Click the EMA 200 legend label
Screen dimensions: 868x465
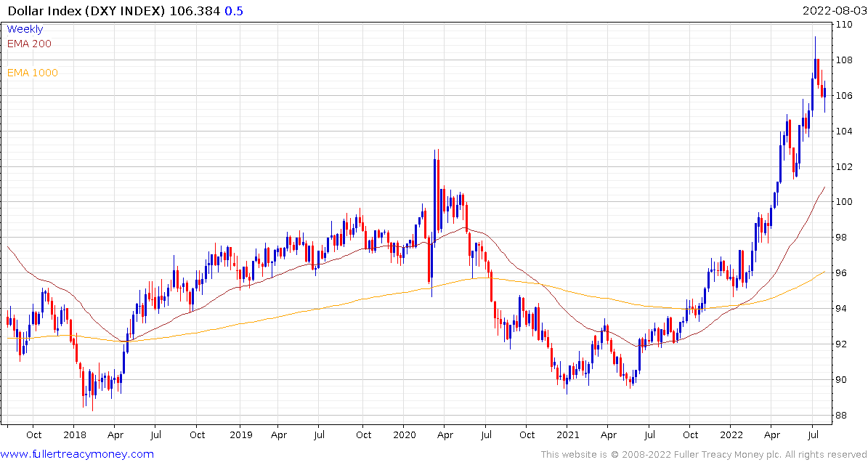pos(29,44)
